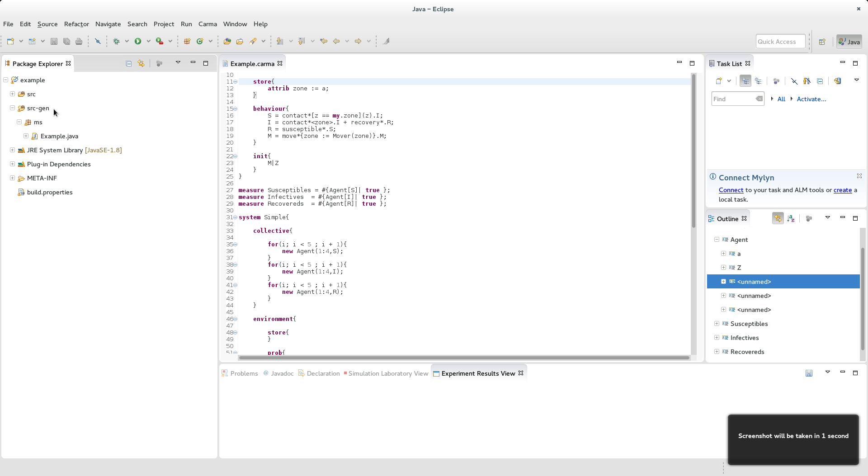Click the Run External Tools icon
The height and width of the screenshot is (476, 868).
click(x=160, y=41)
